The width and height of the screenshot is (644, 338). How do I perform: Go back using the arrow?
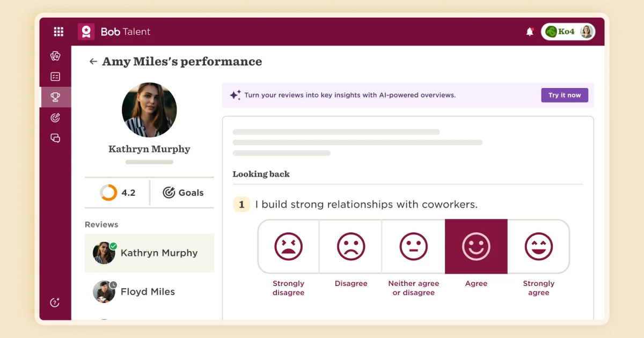coord(92,61)
